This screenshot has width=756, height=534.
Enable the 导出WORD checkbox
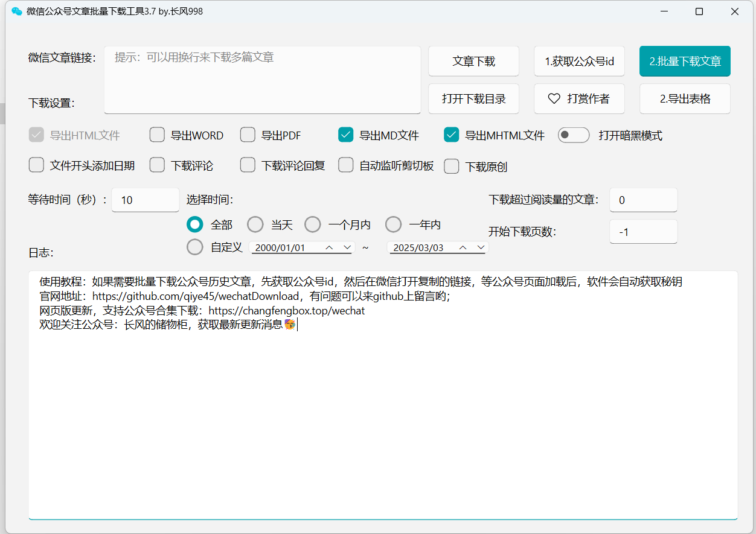coord(157,135)
